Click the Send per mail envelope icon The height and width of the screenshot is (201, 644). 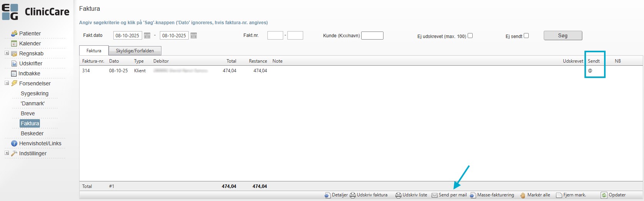[435, 195]
